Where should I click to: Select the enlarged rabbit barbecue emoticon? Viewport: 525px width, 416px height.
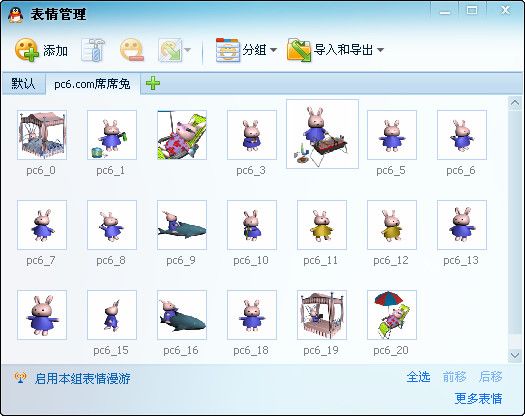322,134
